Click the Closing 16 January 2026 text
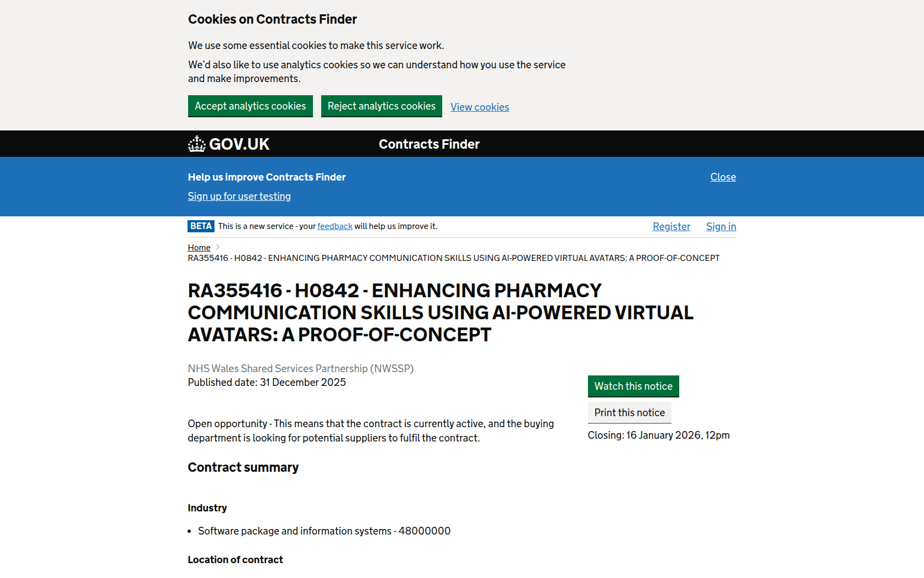Screen dimensions: 924x578 tap(658, 435)
